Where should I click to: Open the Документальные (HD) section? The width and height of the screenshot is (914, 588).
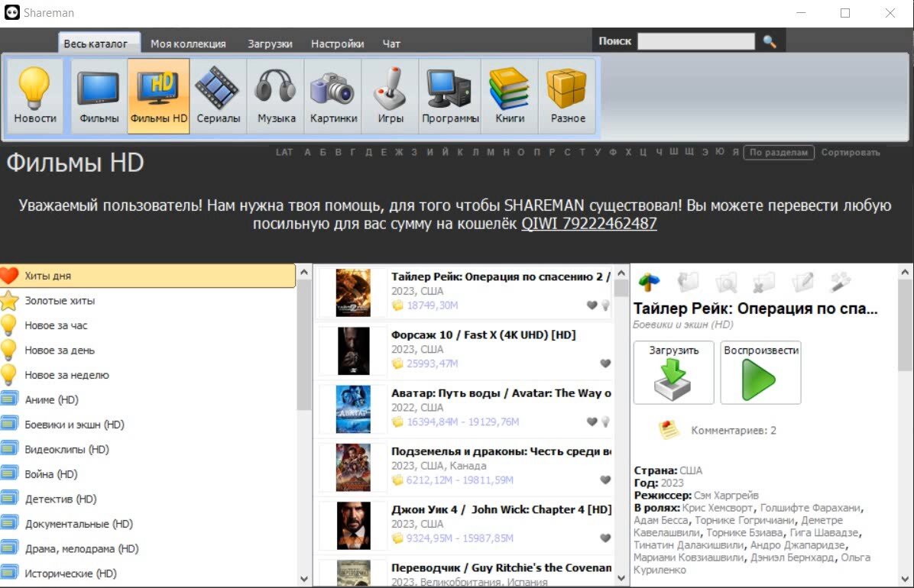point(147,524)
